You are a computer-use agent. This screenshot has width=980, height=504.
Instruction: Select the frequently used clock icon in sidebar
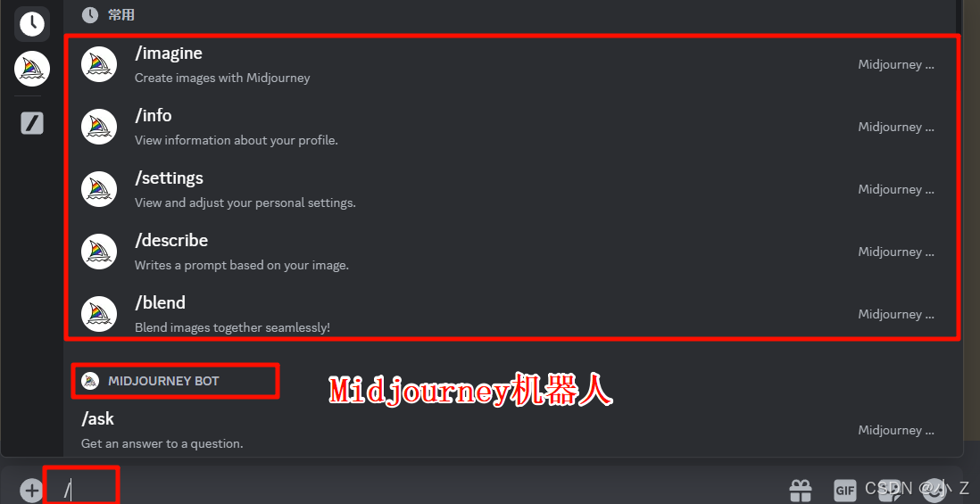click(x=32, y=24)
